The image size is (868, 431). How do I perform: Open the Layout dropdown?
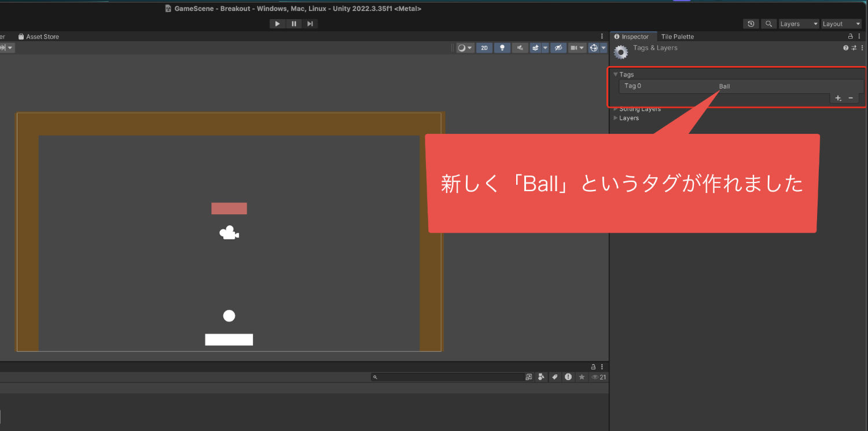[842, 24]
